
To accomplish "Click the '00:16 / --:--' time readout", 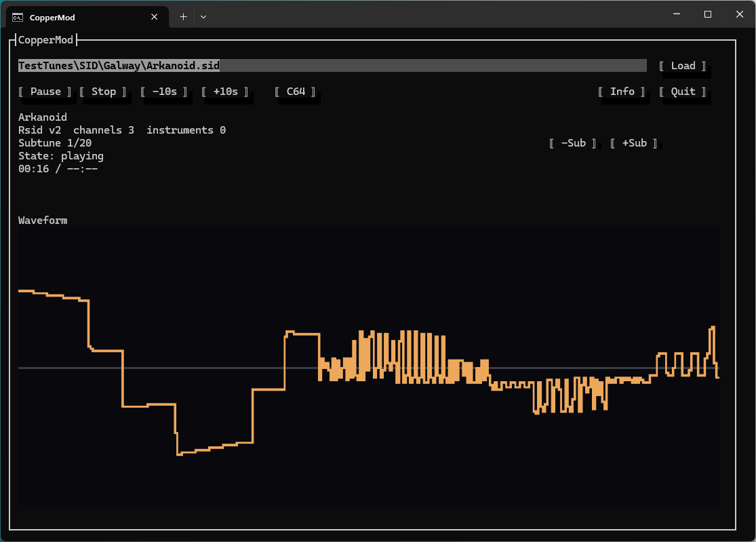I will coord(58,169).
